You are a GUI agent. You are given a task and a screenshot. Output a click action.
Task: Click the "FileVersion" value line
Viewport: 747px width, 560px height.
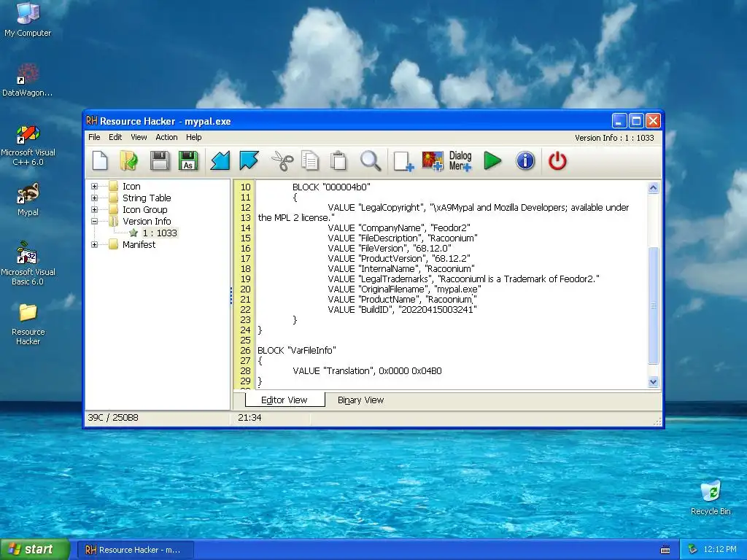pyautogui.click(x=390, y=249)
